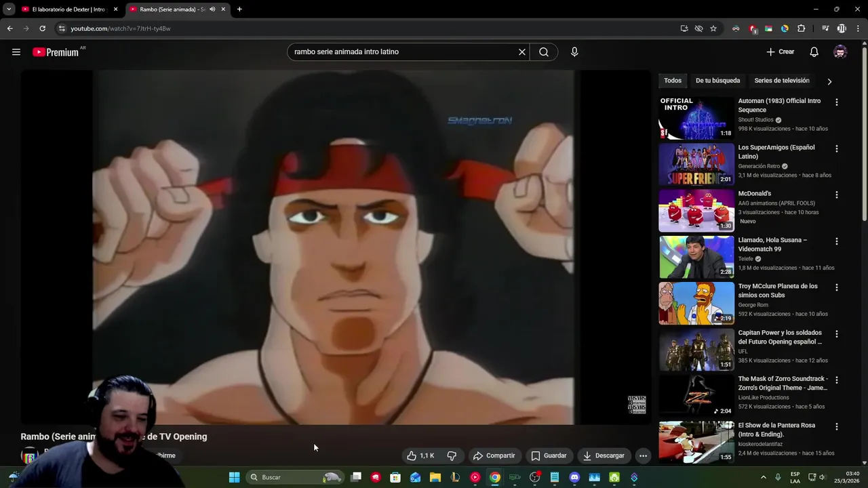Open Chrome extensions puzzle icon
868x488 pixels.
tap(802, 28)
